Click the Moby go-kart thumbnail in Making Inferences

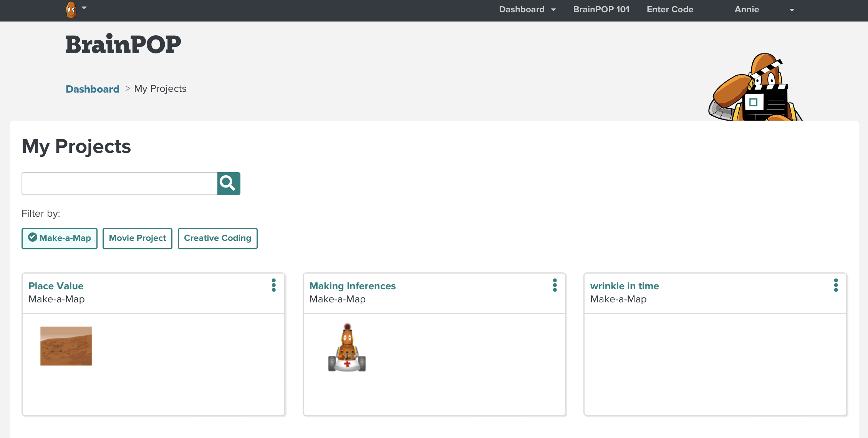click(x=347, y=348)
